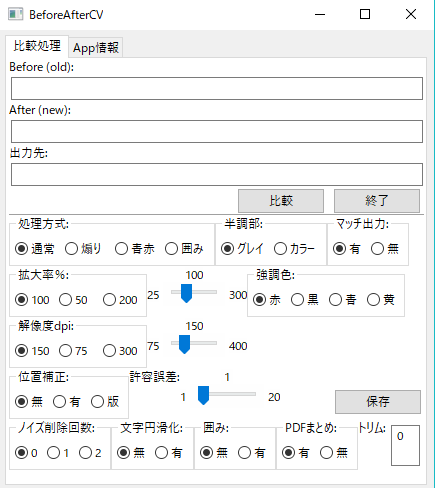Image resolution: width=435 pixels, height=488 pixels.
Task: Minimize the BeforeAfterCV window
Action: [320, 14]
